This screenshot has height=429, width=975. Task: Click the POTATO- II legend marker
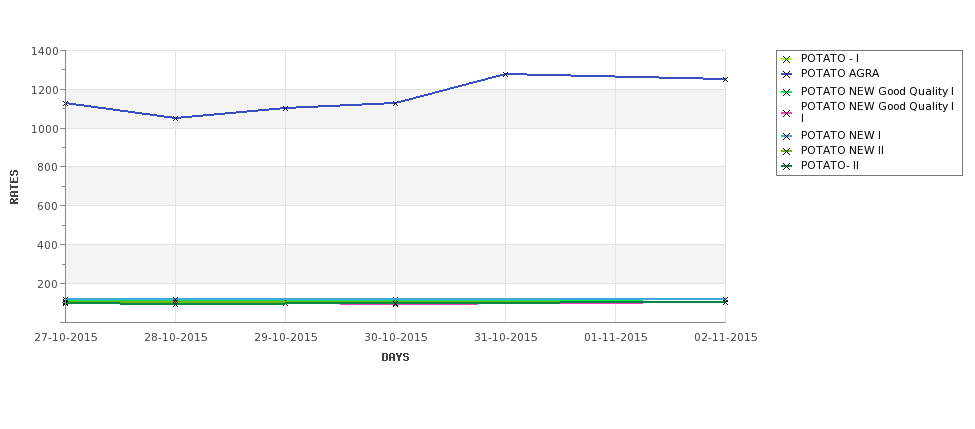click(787, 166)
